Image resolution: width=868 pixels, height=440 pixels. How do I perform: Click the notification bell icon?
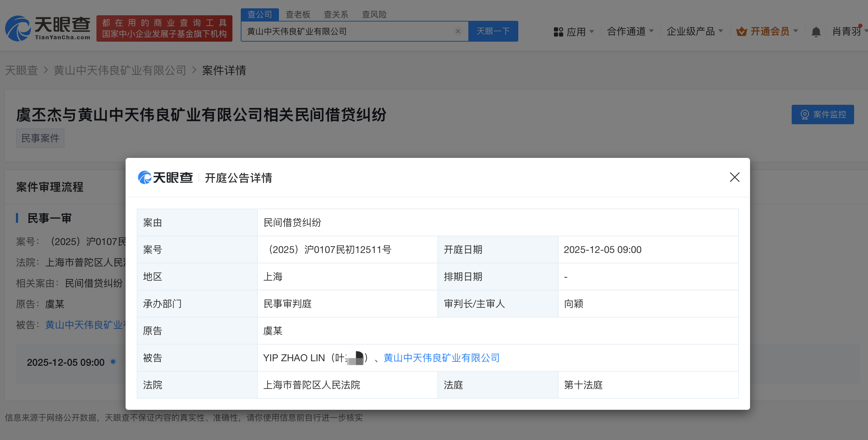pos(816,32)
